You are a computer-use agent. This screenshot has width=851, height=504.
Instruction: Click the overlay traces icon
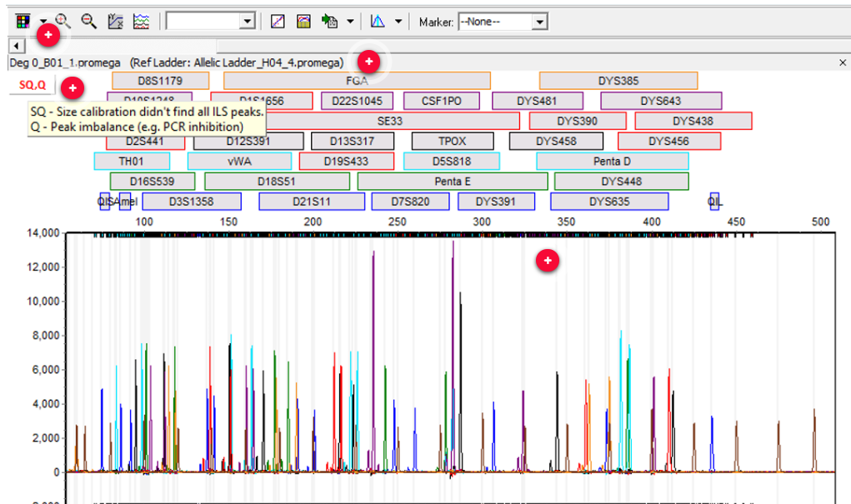tap(141, 22)
